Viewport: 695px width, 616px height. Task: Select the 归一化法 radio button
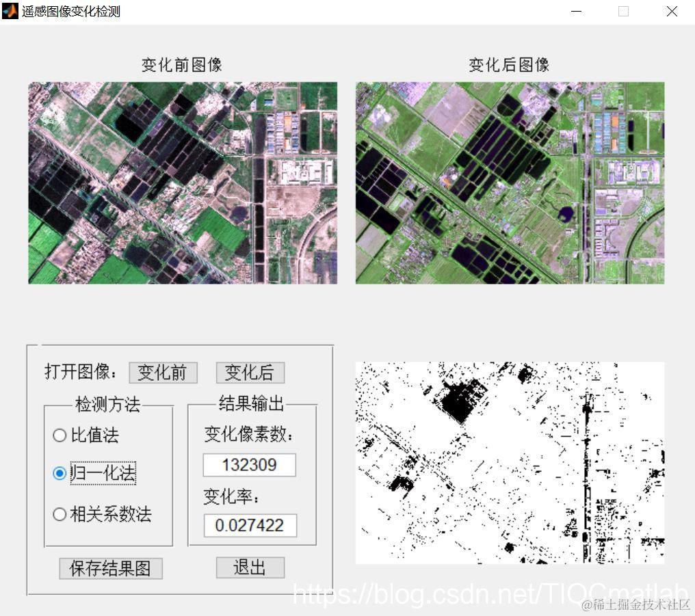click(x=60, y=474)
